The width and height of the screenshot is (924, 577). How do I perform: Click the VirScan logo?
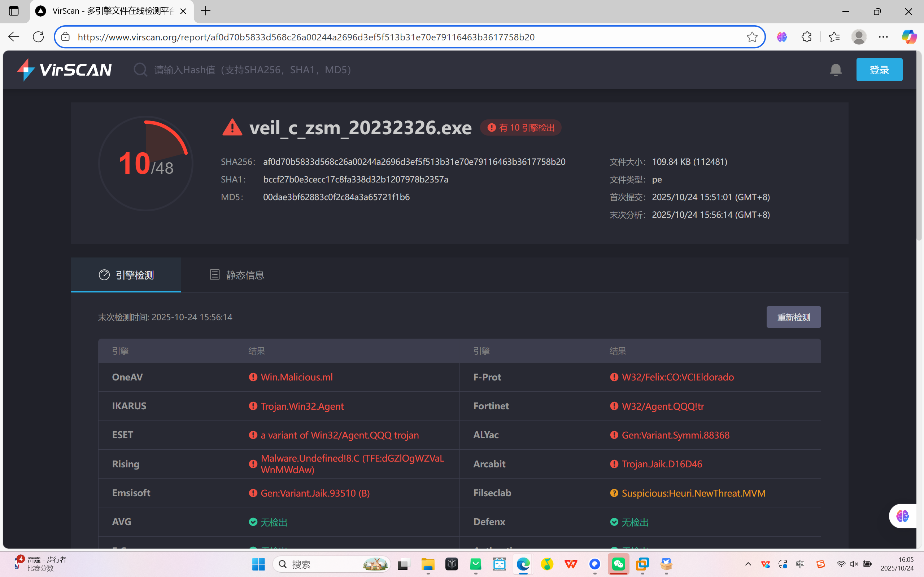(64, 70)
